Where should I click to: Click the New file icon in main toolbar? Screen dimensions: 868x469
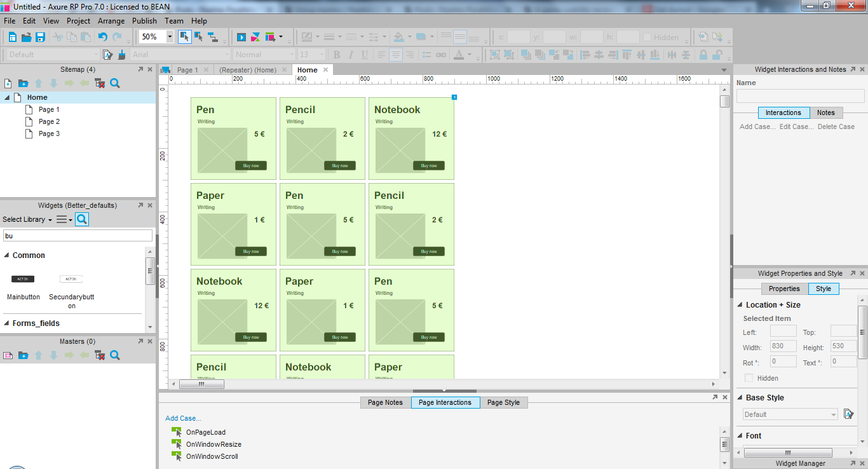12,37
